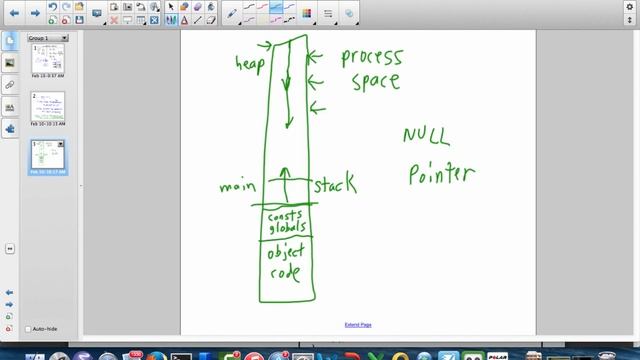Select the purple oval tool icon

pyautogui.click(x=198, y=7)
